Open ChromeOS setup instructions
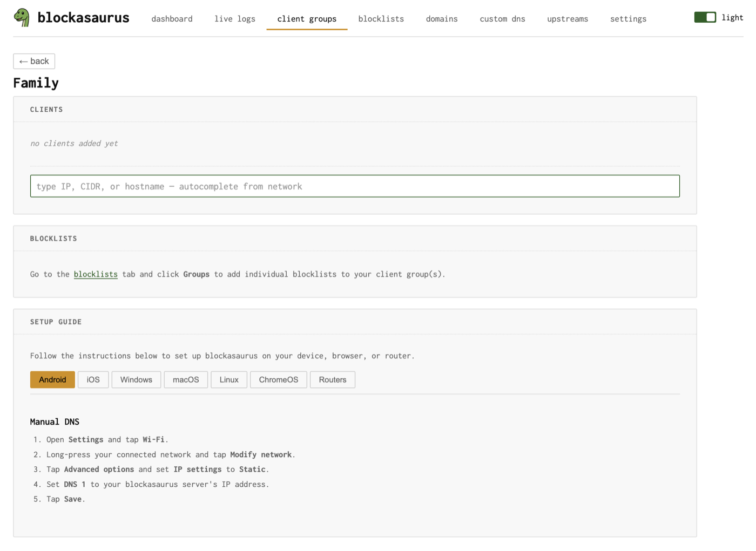Image resolution: width=756 pixels, height=551 pixels. click(278, 379)
